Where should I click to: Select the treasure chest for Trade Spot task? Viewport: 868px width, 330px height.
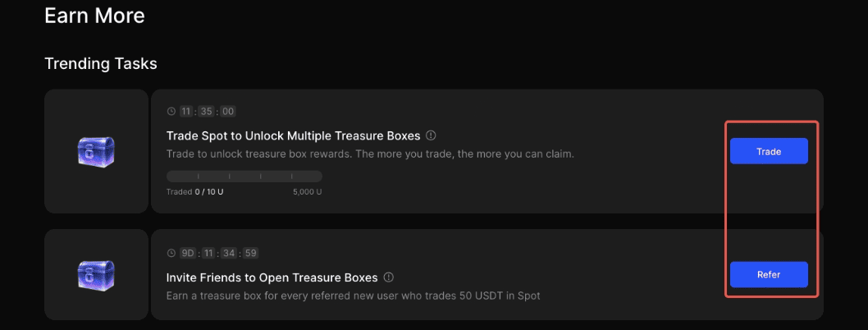94,151
